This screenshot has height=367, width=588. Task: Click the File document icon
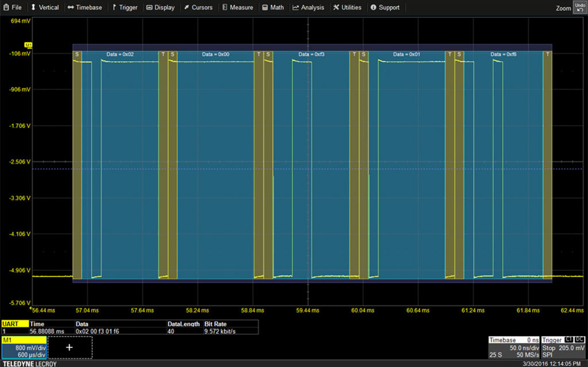pyautogui.click(x=5, y=7)
